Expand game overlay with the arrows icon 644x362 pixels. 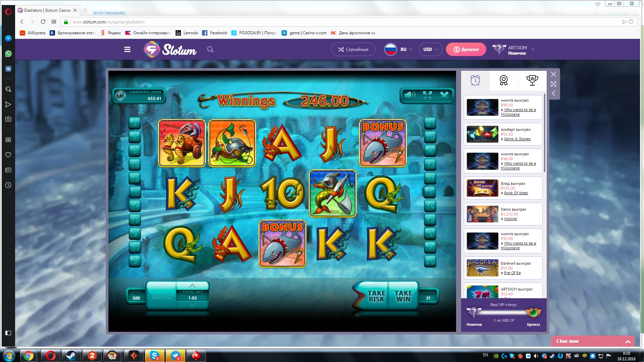pos(553,84)
